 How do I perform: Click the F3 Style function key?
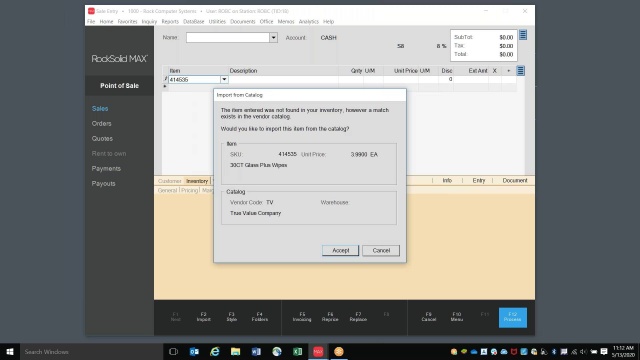click(231, 317)
